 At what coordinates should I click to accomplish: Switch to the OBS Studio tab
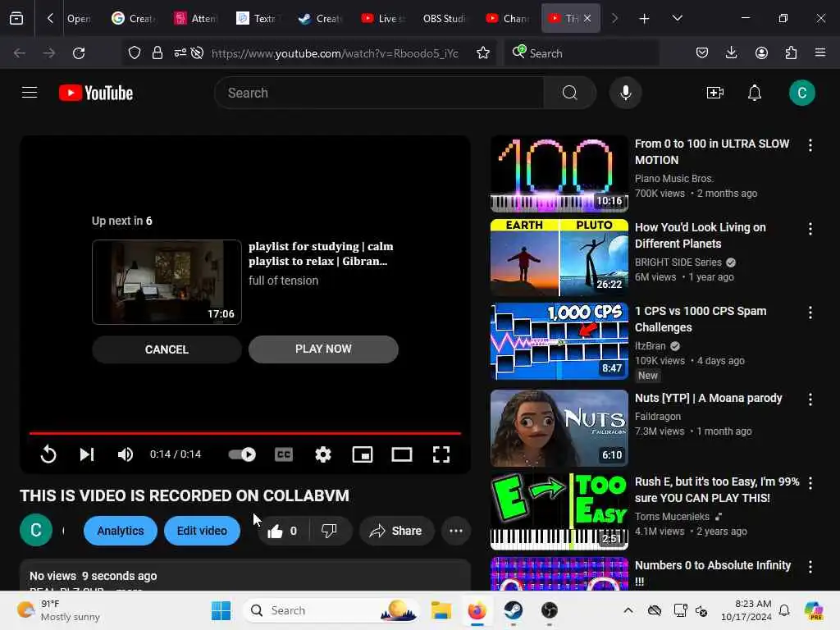pyautogui.click(x=444, y=18)
